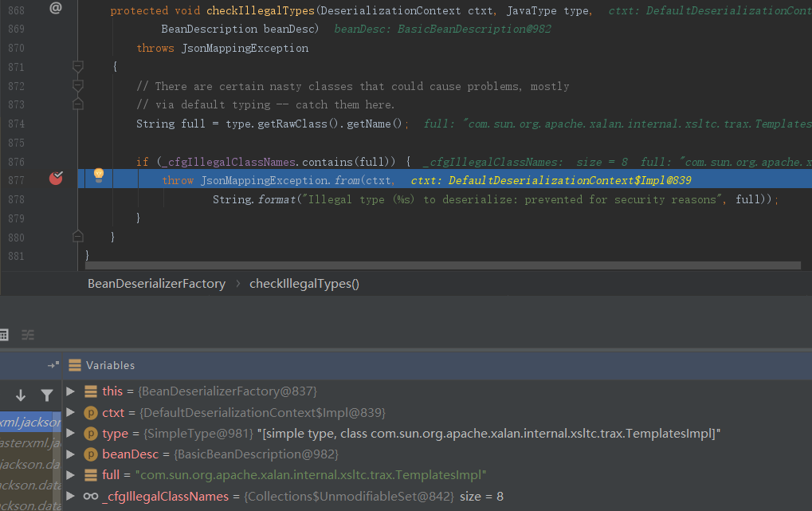Click the trace current stream chain icon
Screen dimensions: 812x511
click(28, 335)
